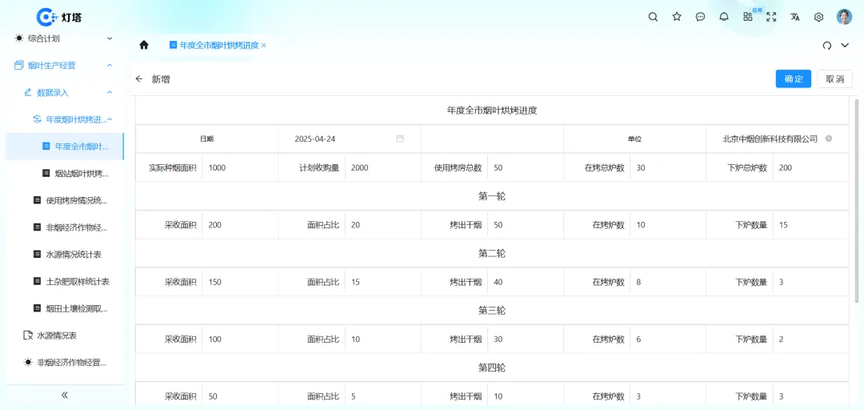864x410 pixels.
Task: Toggle fullscreen mode icon
Action: point(771,17)
